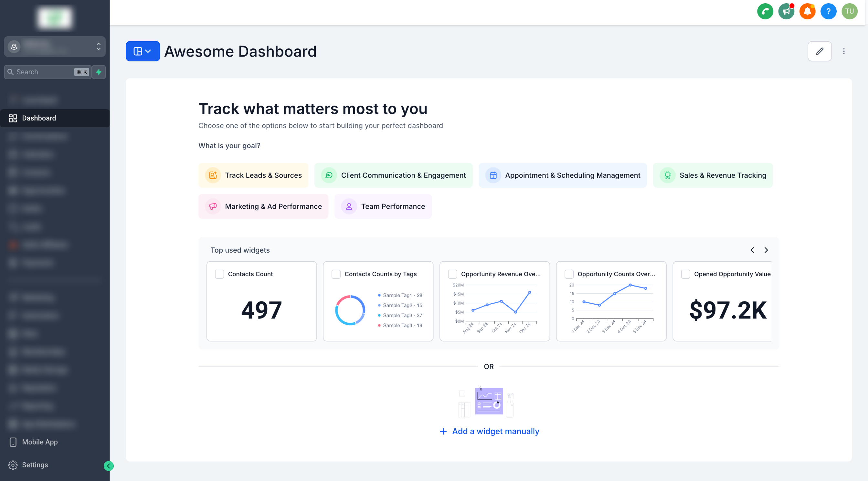Open the megaphone announcements icon

pos(786,11)
